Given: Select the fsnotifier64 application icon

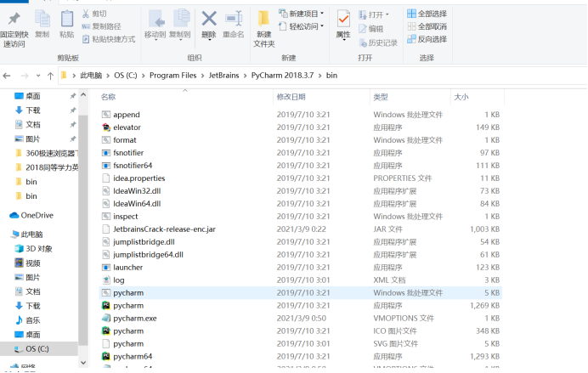Looking at the screenshot, I should pyautogui.click(x=106, y=166).
